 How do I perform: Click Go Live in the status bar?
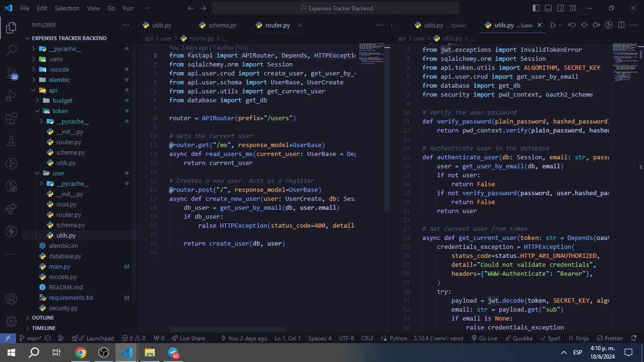pos(485,338)
